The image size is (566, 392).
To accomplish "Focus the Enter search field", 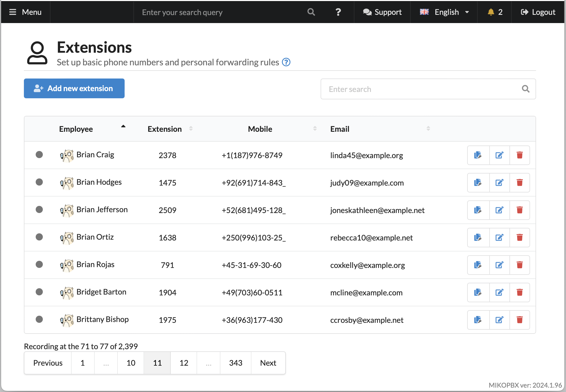I will (x=423, y=89).
